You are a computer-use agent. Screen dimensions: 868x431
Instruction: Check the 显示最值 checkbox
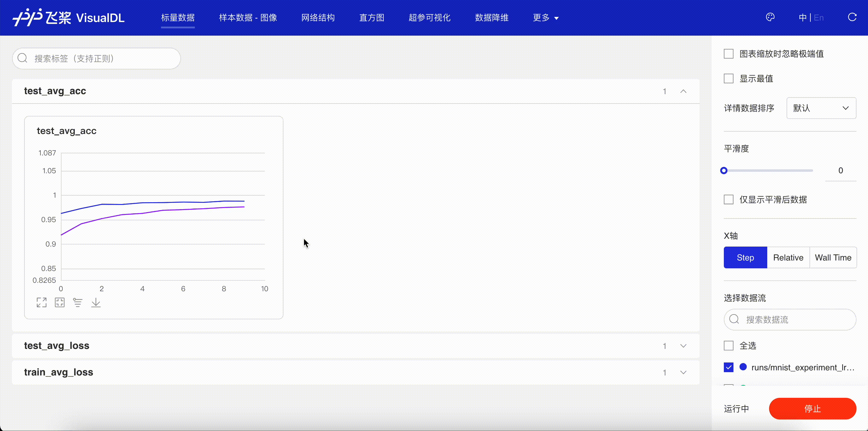click(x=728, y=78)
